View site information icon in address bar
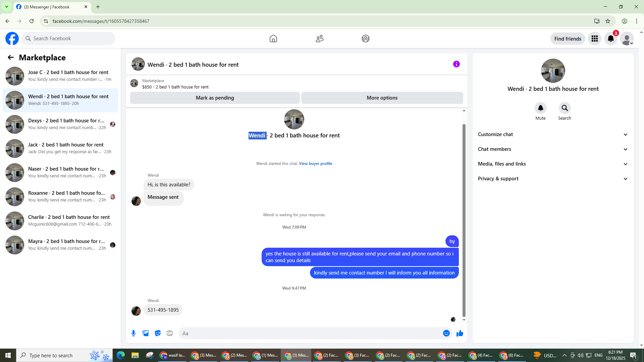The image size is (644, 362). (x=46, y=21)
